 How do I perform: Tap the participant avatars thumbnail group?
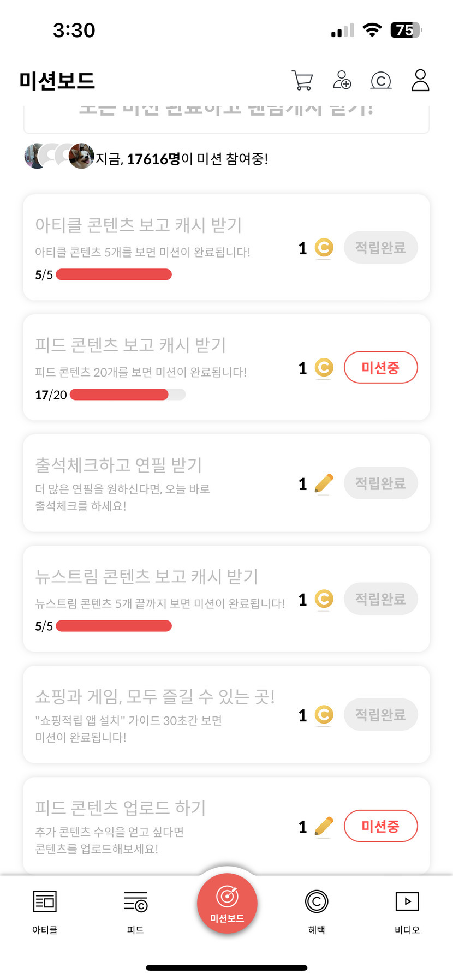(x=59, y=156)
